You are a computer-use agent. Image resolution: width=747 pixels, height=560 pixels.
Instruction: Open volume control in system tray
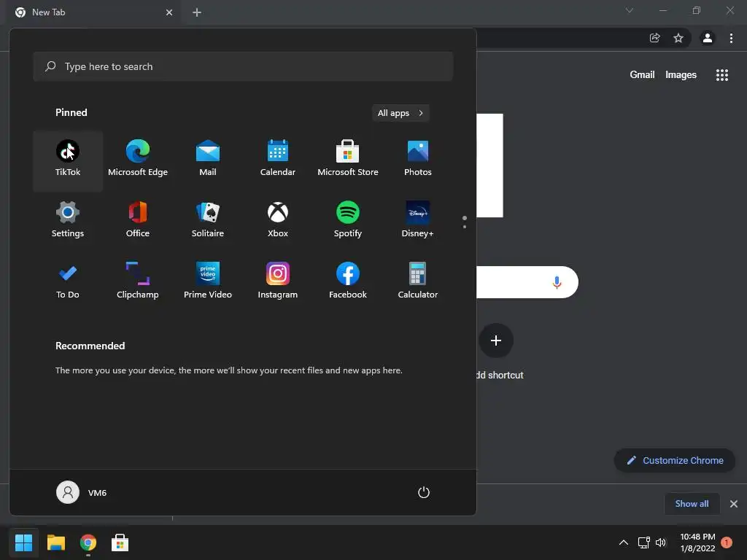click(x=661, y=542)
